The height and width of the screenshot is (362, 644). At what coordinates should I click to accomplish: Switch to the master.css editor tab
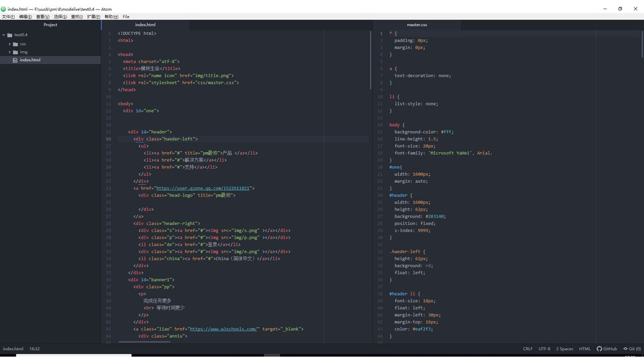pyautogui.click(x=417, y=25)
